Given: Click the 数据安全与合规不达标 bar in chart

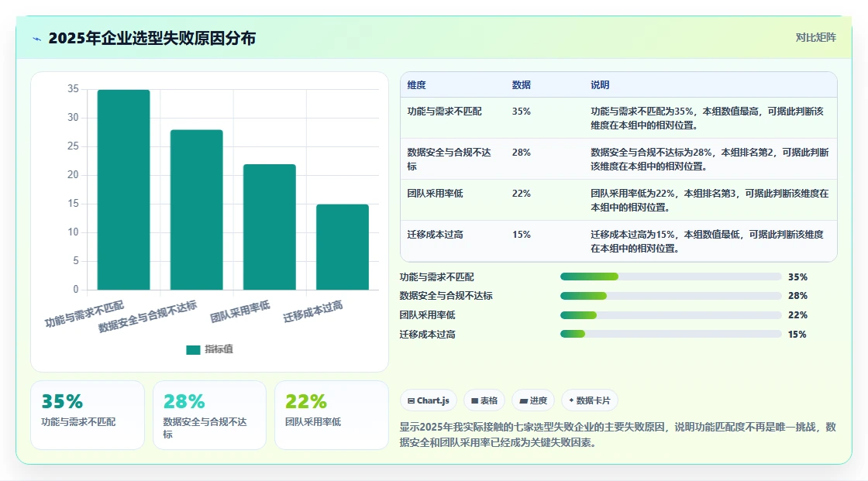Looking at the screenshot, I should tap(197, 210).
